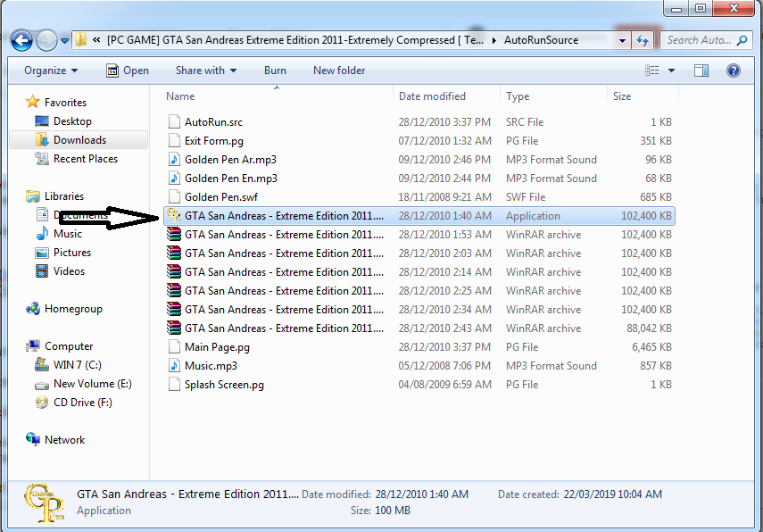The height and width of the screenshot is (532, 763).
Task: Select Golden Pen En.mp3 file
Action: click(x=419, y=179)
